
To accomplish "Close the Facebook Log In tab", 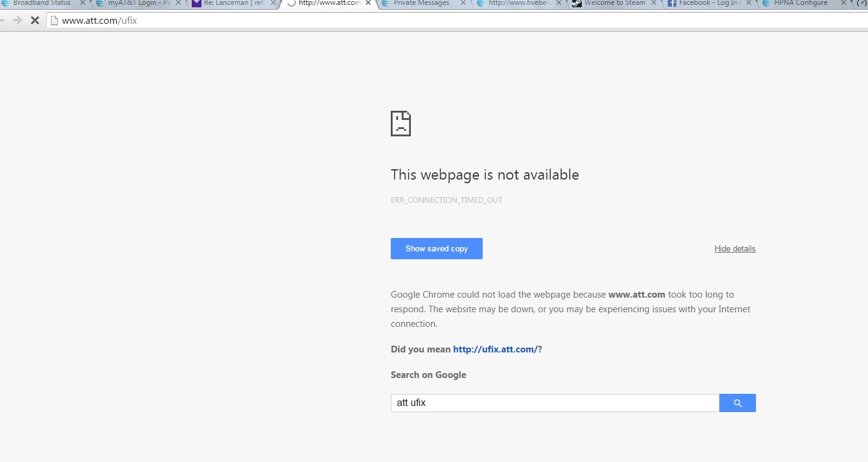I will click(749, 3).
